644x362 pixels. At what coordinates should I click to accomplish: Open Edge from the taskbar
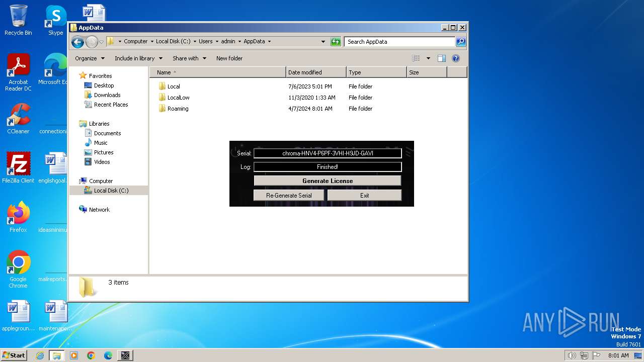[x=108, y=355]
